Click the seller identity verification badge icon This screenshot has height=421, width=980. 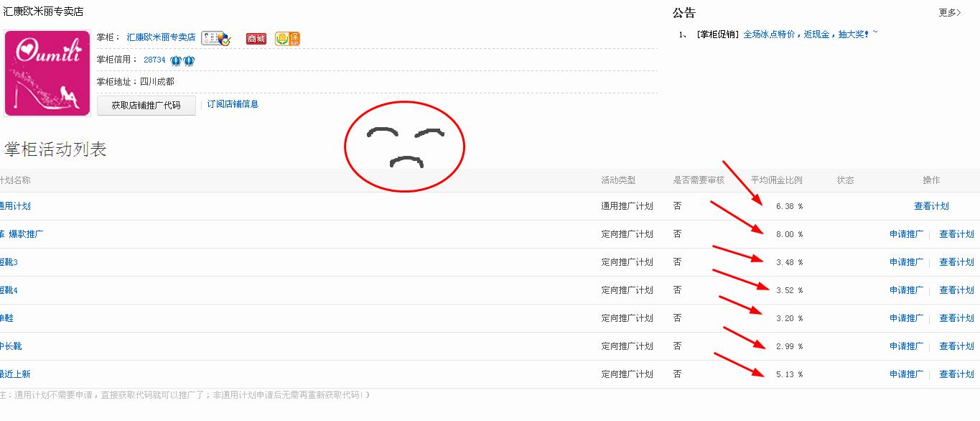[x=215, y=38]
